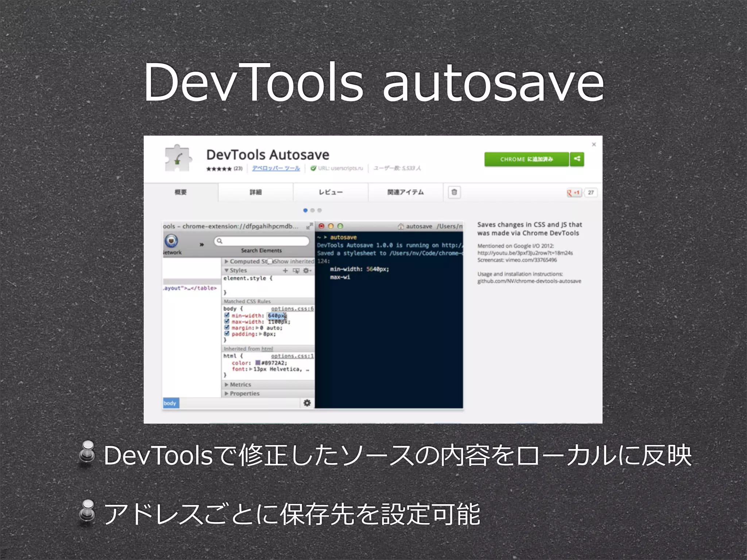747x560 pixels.
Task: Expand the Properties section
Action: (x=227, y=393)
